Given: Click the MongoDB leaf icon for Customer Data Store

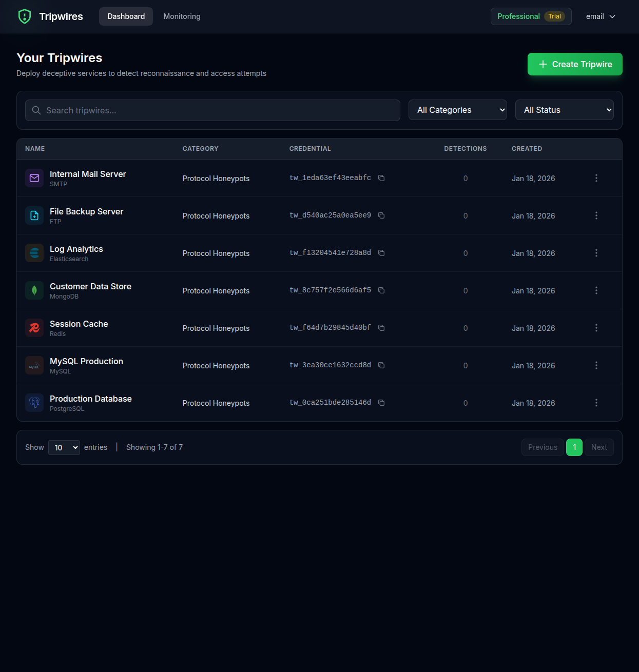Looking at the screenshot, I should click(x=34, y=290).
